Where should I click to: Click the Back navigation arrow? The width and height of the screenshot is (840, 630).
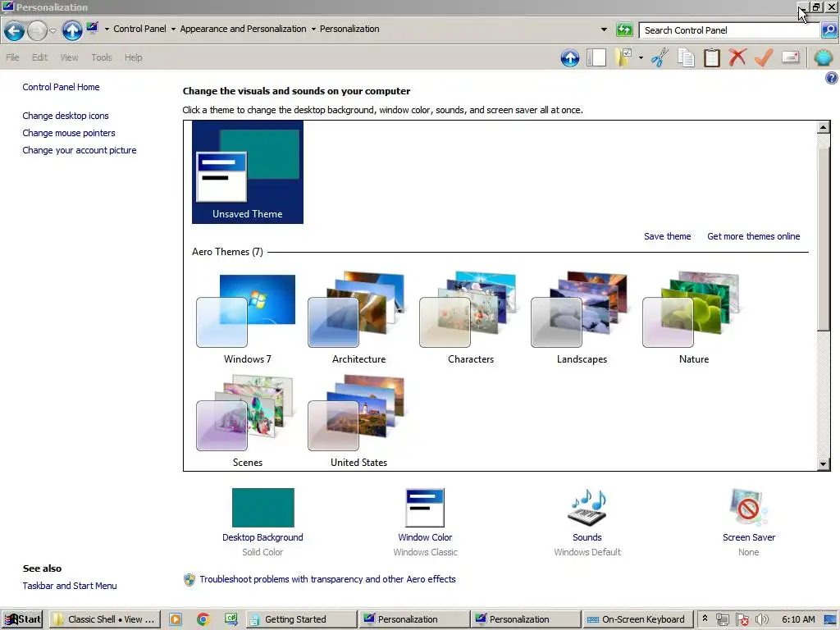click(15, 30)
